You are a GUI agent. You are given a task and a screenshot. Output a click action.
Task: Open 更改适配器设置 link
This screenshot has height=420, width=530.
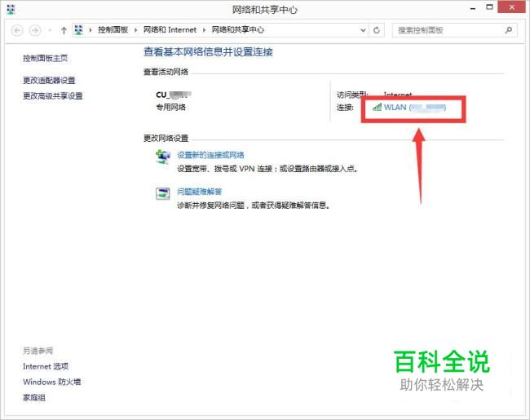(49, 81)
